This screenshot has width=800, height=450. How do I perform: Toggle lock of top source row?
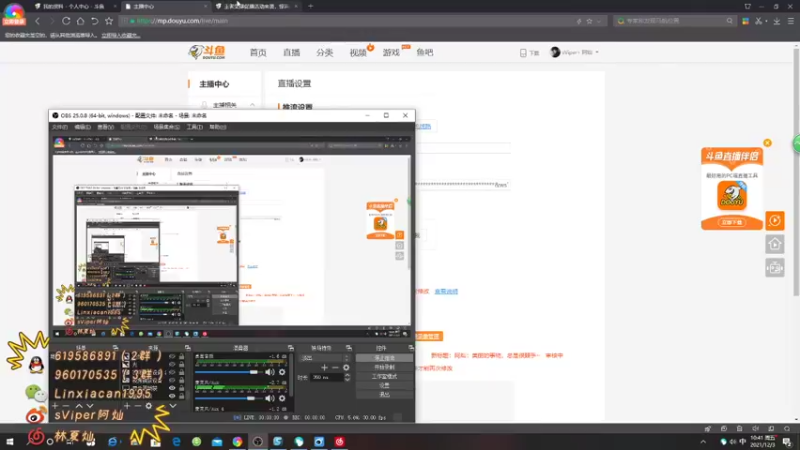pyautogui.click(x=181, y=357)
